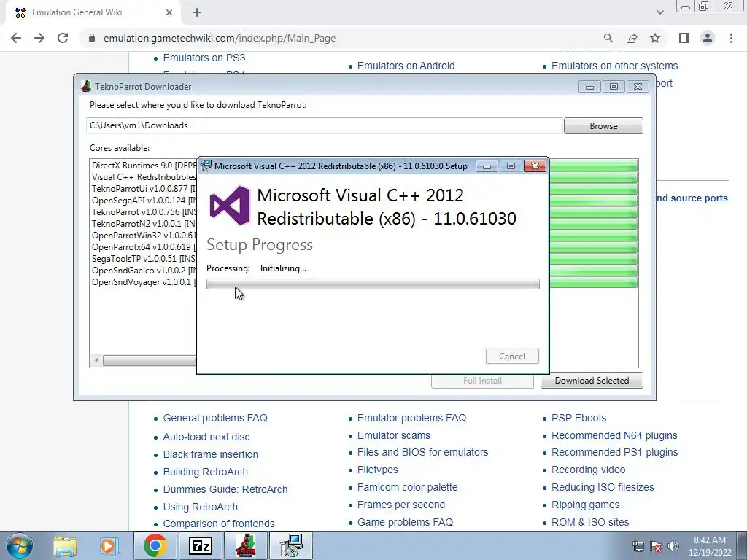Open Action Center flag tray icon
This screenshot has height=560, width=747.
pos(656,546)
